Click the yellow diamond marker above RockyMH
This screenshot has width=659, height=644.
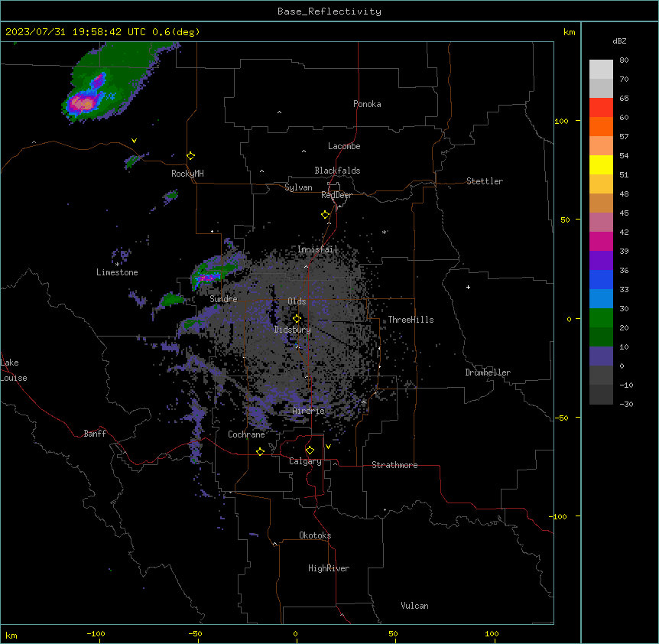coord(191,156)
